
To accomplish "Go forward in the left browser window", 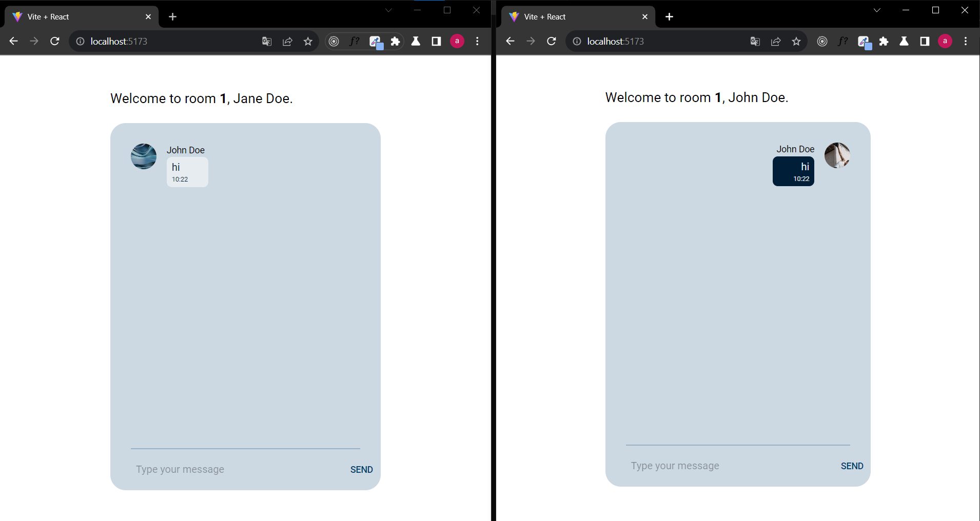I will 34,41.
